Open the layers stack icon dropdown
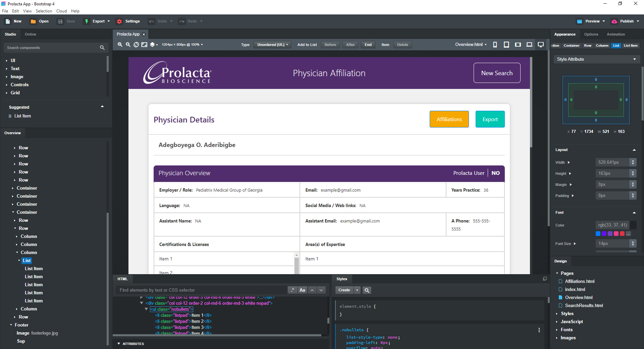This screenshot has height=349, width=644. [x=154, y=45]
